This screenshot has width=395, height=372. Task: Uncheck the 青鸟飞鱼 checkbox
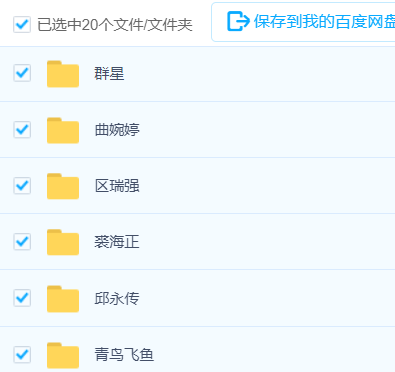pos(22,354)
